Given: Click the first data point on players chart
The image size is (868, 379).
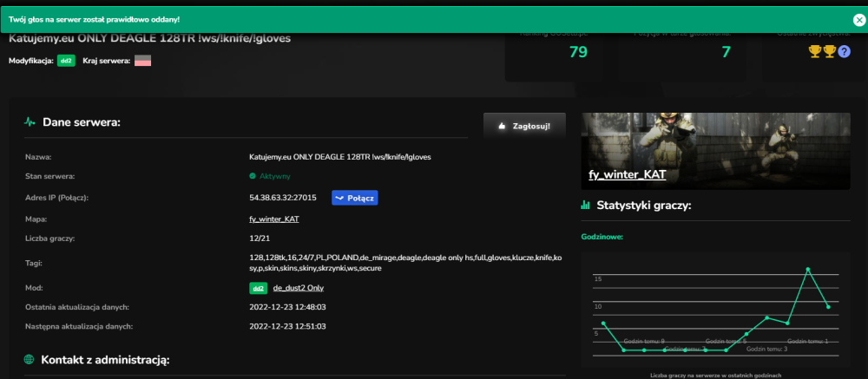Looking at the screenshot, I should [x=603, y=323].
